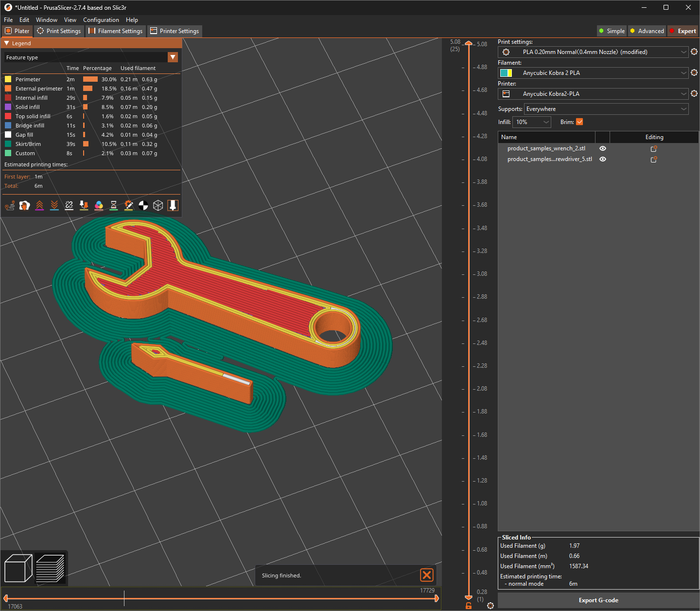Screen dimensions: 700x611
Task: Open printer preset edit gear icon
Action: pos(694,93)
